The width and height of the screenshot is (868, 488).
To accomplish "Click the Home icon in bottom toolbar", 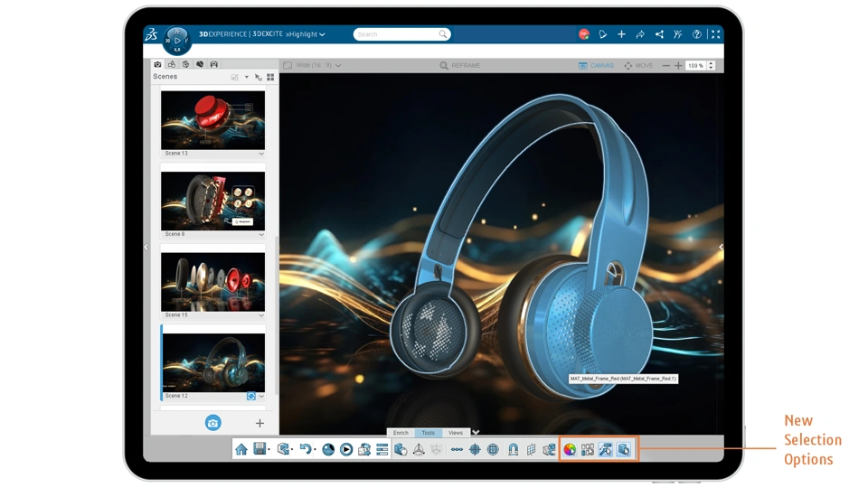I will tap(241, 449).
